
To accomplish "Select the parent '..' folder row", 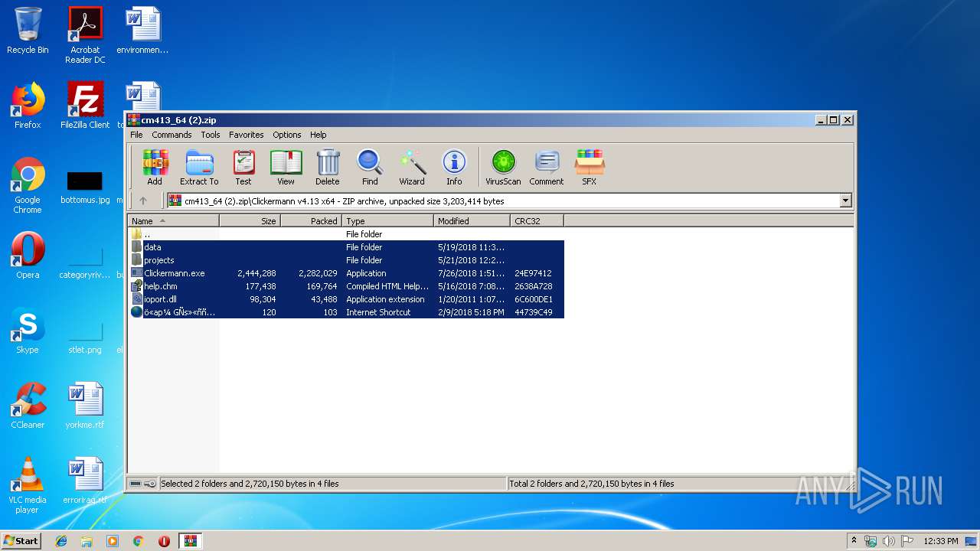I will (x=346, y=234).
